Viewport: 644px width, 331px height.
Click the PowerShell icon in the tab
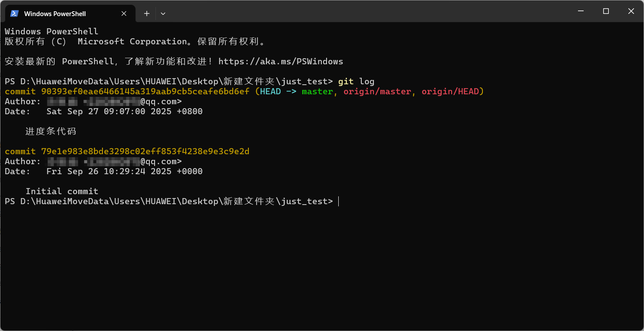point(14,13)
